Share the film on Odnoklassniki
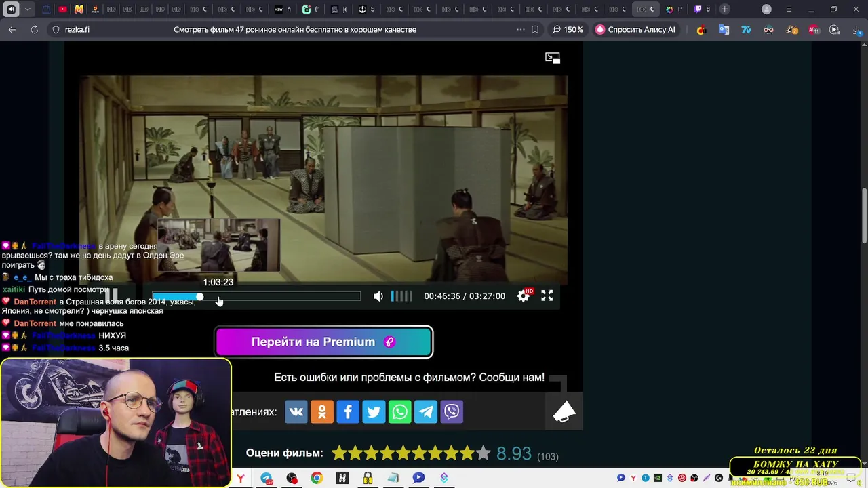This screenshot has width=868, height=488. [x=322, y=411]
